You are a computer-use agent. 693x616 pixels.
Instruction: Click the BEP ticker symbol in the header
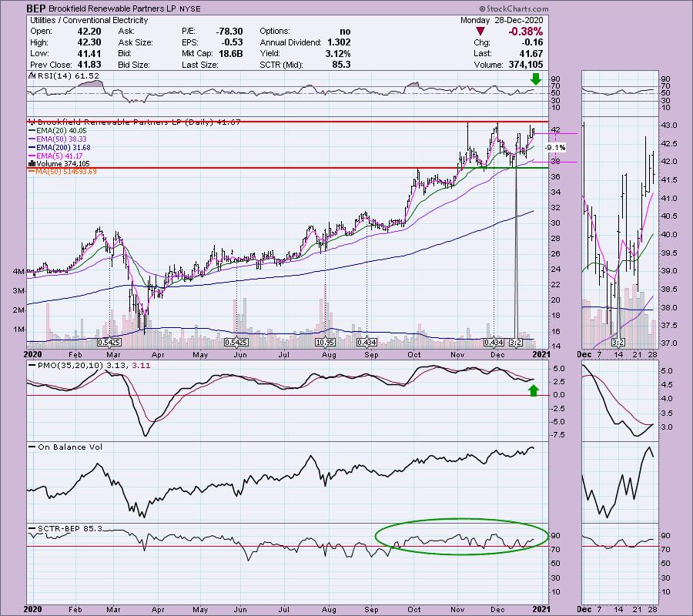click(35, 8)
